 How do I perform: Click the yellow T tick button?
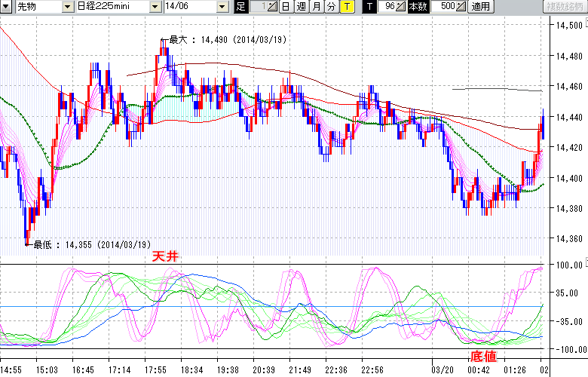point(346,7)
